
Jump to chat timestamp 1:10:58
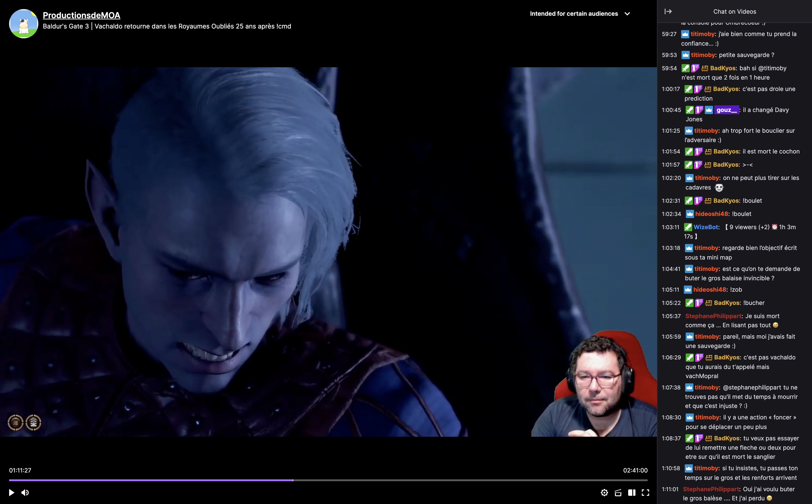tap(671, 468)
